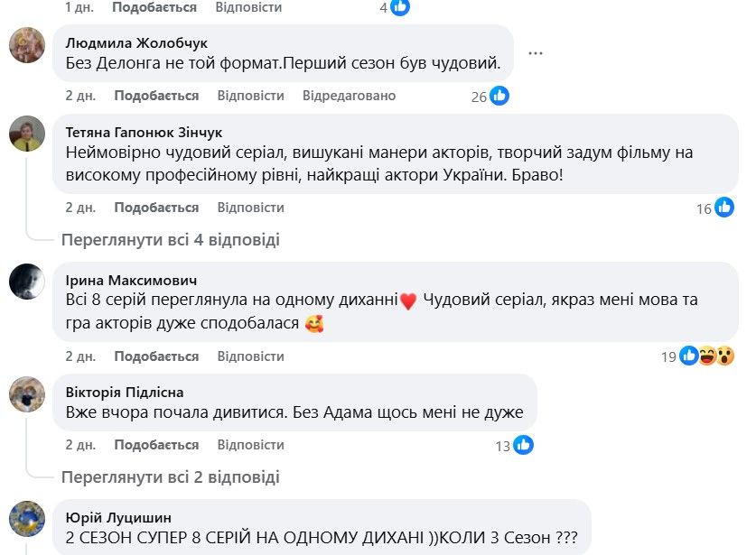View edit history via Відредаговано link

[x=349, y=96]
